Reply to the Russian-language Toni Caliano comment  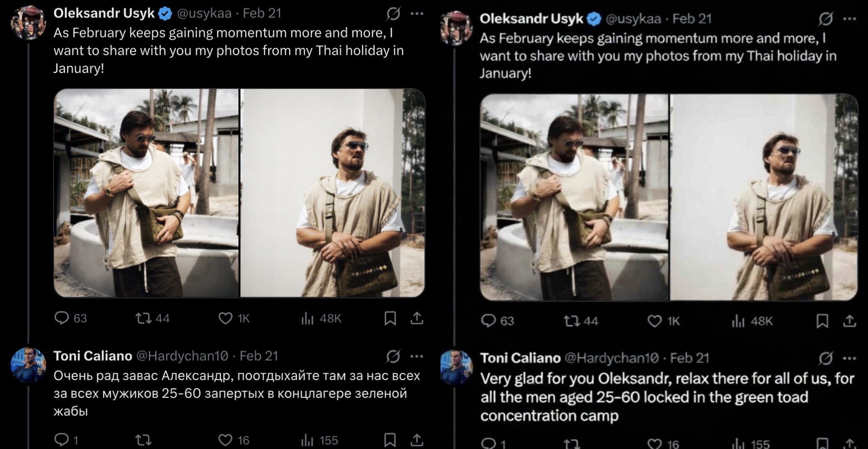point(62,439)
